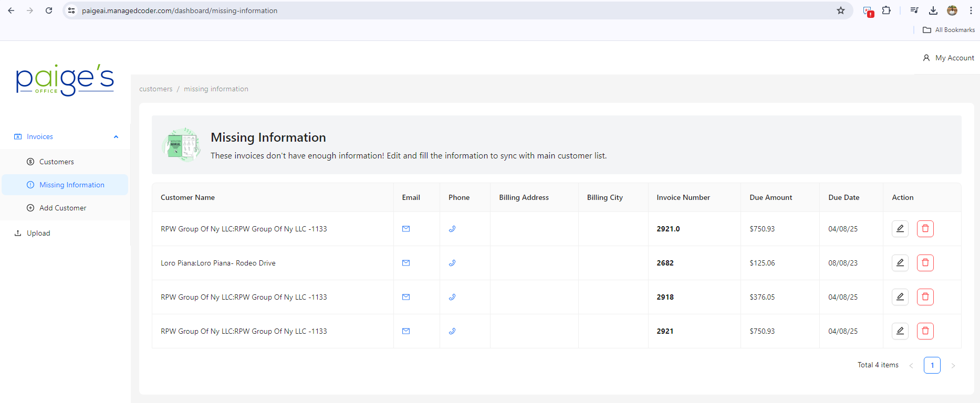Select page 1 in pagination
This screenshot has width=980, height=403.
[932, 365]
